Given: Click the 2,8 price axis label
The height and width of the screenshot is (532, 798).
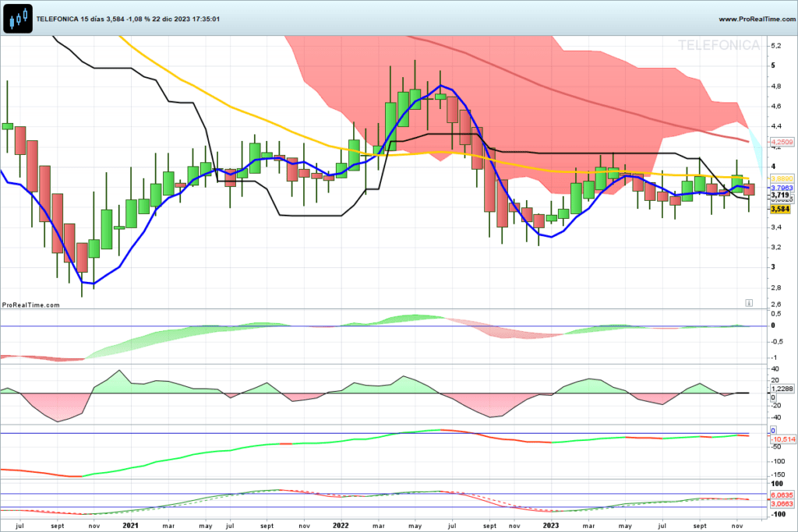Looking at the screenshot, I should coord(776,288).
